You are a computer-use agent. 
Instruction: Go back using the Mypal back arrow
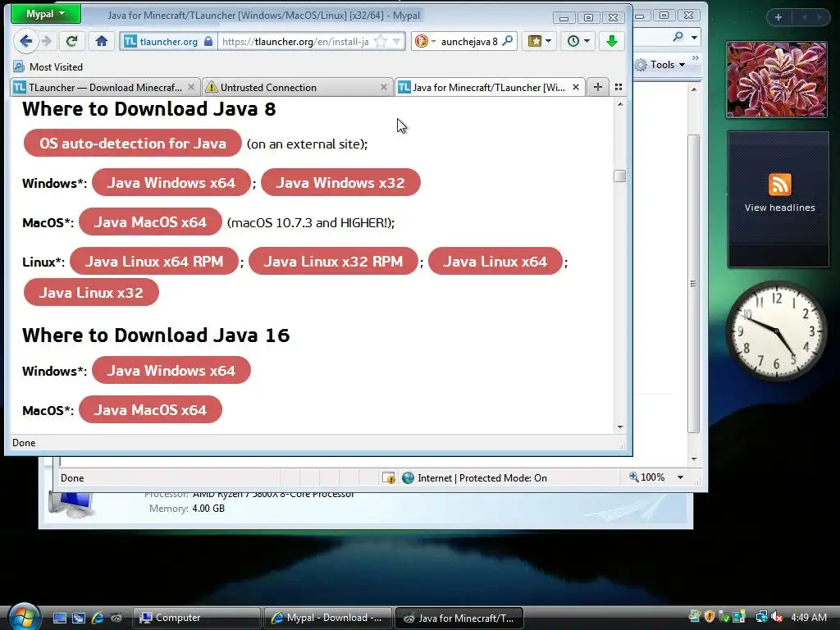pyautogui.click(x=25, y=41)
